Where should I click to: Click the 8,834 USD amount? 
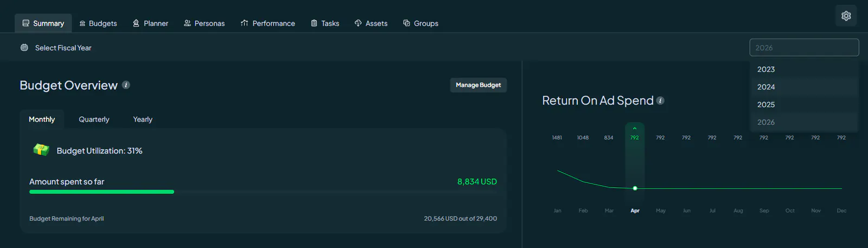point(477,182)
